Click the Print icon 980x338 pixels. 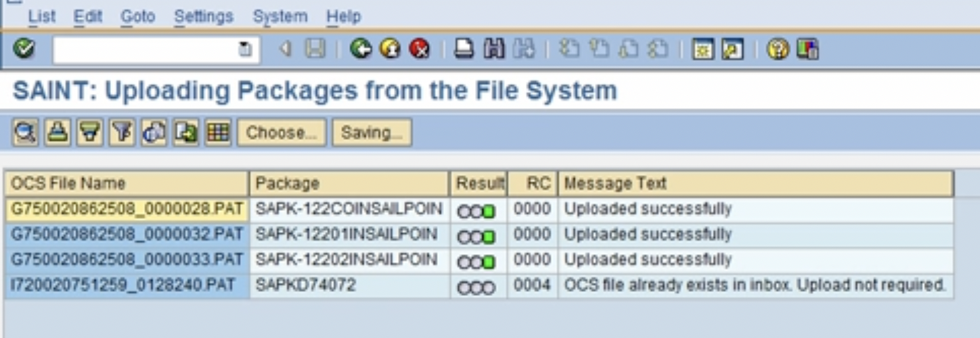(464, 49)
